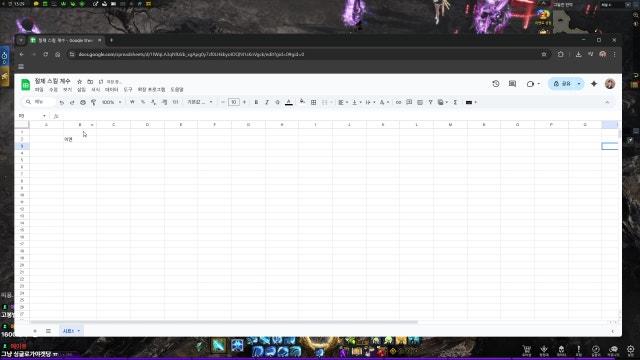Open the cell borders tool
This screenshot has width=640, height=360.
click(313, 102)
